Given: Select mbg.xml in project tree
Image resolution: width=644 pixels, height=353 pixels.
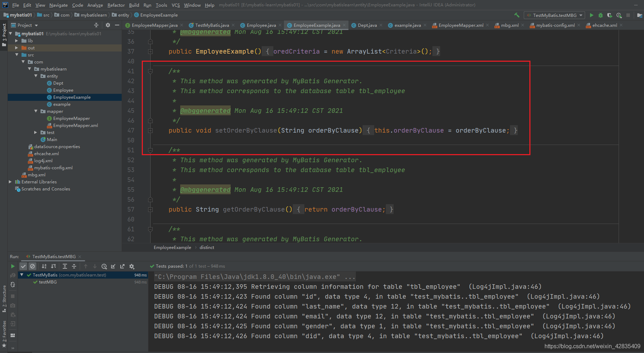Looking at the screenshot, I should coord(36,175).
